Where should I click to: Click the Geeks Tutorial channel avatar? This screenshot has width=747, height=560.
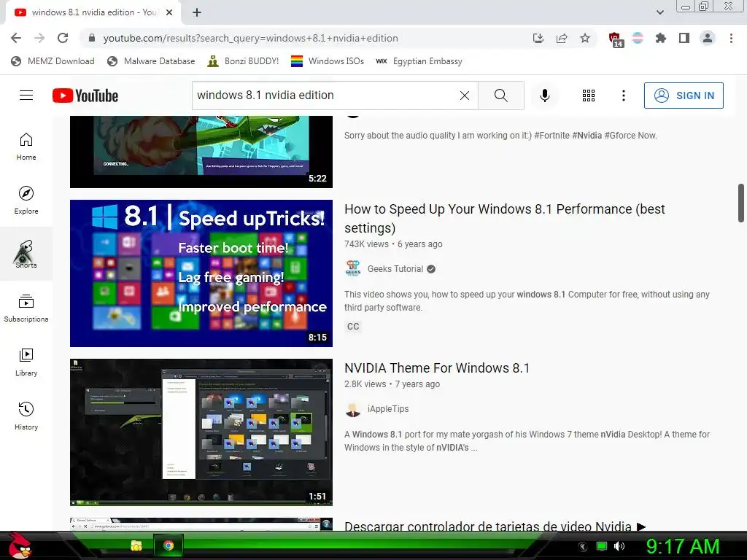coord(353,268)
